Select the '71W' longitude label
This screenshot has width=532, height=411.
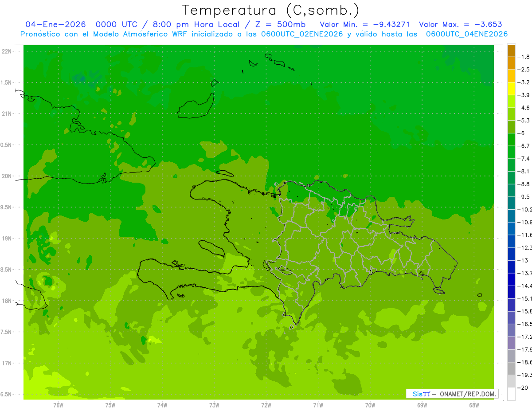318,405
